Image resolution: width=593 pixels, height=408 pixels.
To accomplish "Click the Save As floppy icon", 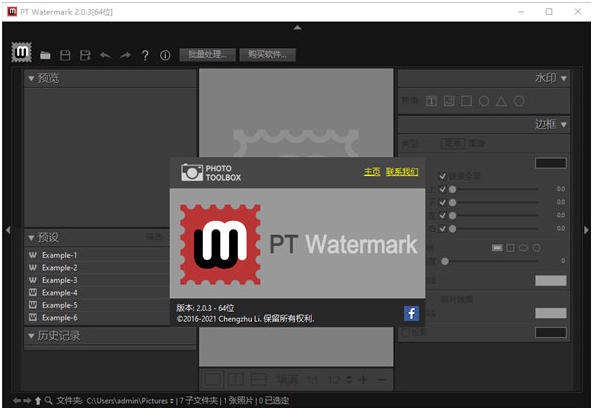I will pyautogui.click(x=85, y=56).
